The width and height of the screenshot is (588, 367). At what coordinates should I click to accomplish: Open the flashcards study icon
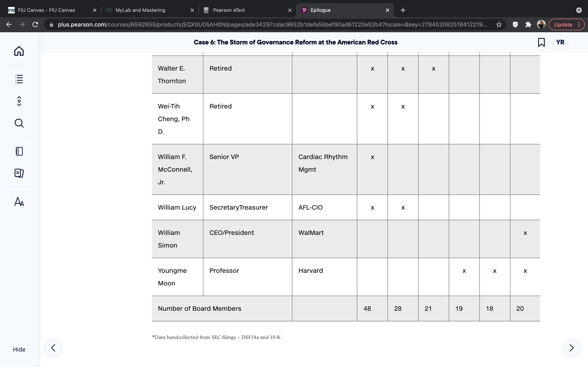(19, 173)
